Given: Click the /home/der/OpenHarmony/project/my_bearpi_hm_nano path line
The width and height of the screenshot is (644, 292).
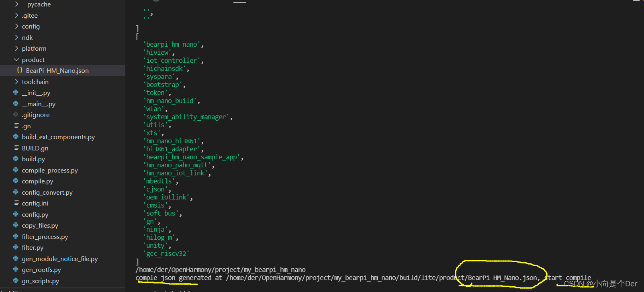Looking at the screenshot, I should [x=221, y=269].
